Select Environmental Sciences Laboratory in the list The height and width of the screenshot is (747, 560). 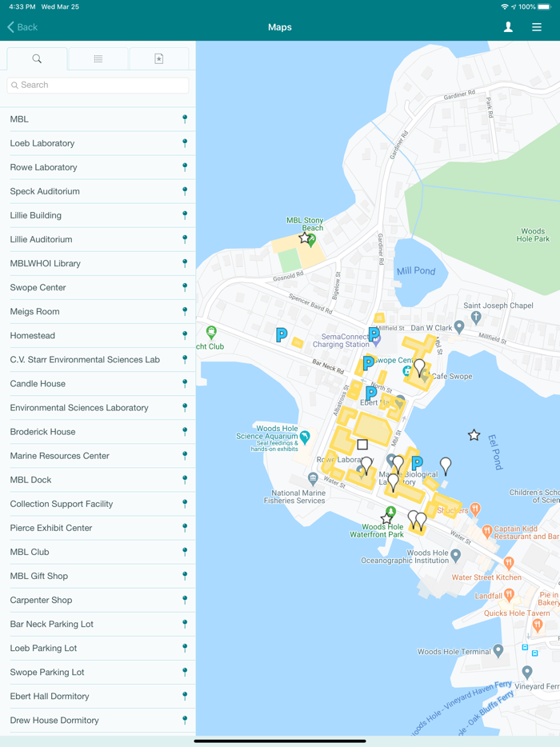[98, 408]
